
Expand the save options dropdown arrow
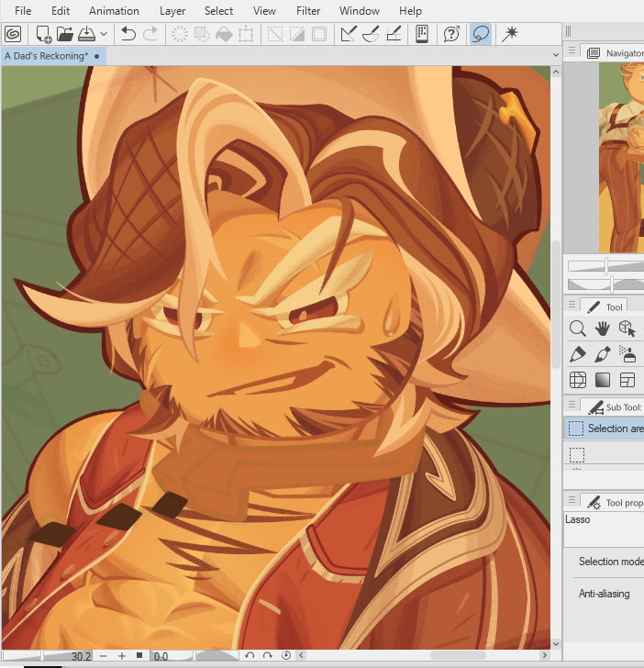tap(104, 34)
